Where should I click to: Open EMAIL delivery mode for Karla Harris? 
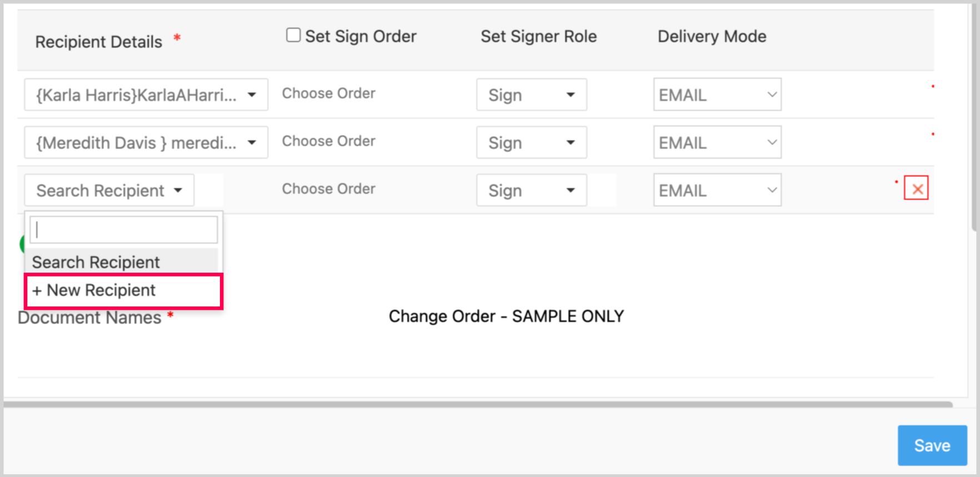(x=717, y=95)
